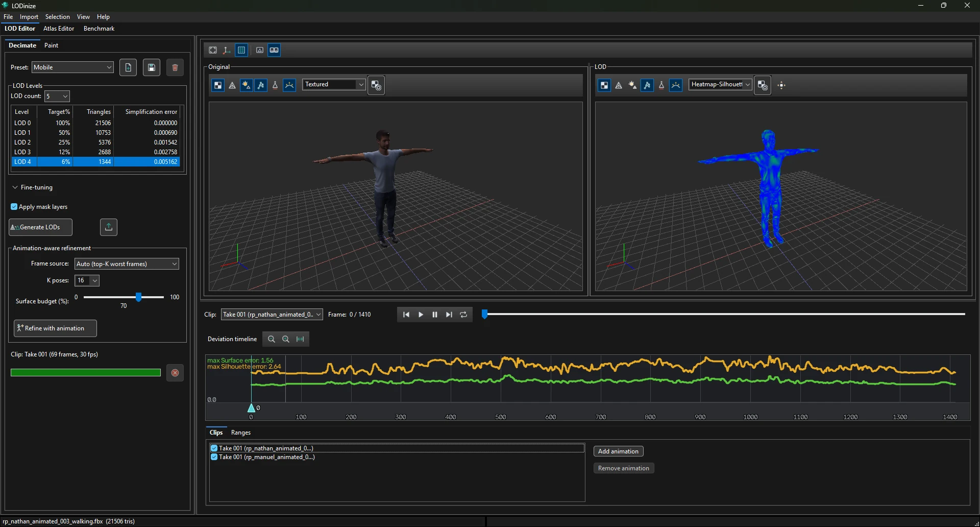This screenshot has width=980, height=527.
Task: Click the fit-to-view frame icon
Action: [x=213, y=50]
